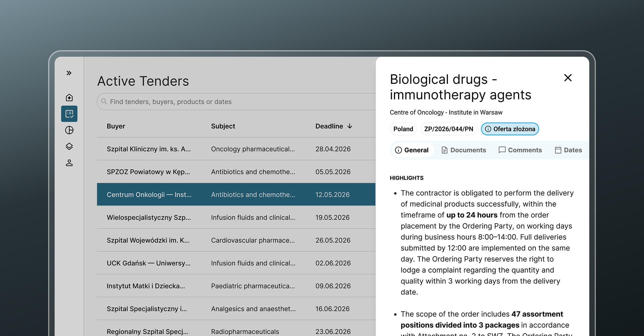Open the UCK Gdańsk tender row
This screenshot has height=336, width=644.
click(x=236, y=263)
